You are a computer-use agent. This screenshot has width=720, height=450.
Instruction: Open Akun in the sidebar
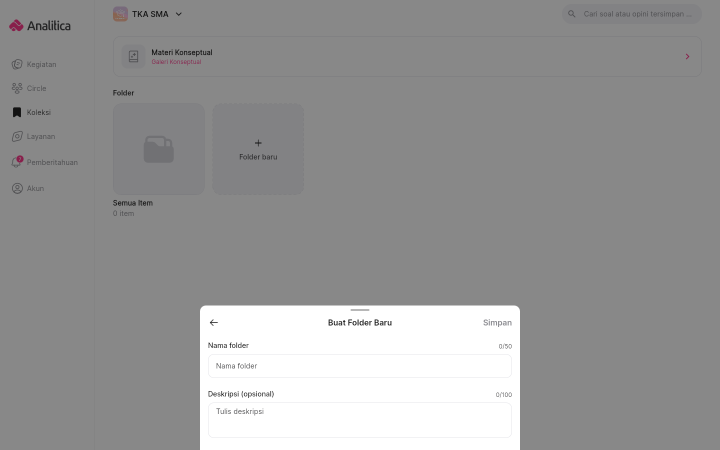tap(28, 188)
